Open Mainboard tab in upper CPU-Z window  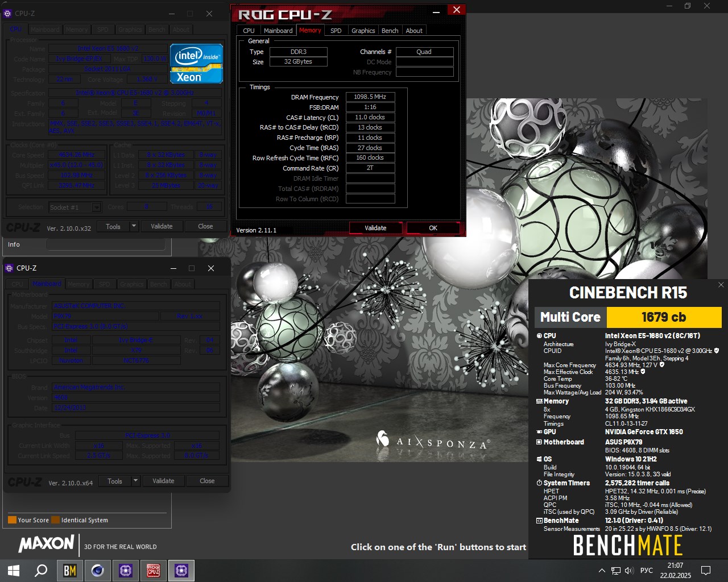[x=45, y=30]
